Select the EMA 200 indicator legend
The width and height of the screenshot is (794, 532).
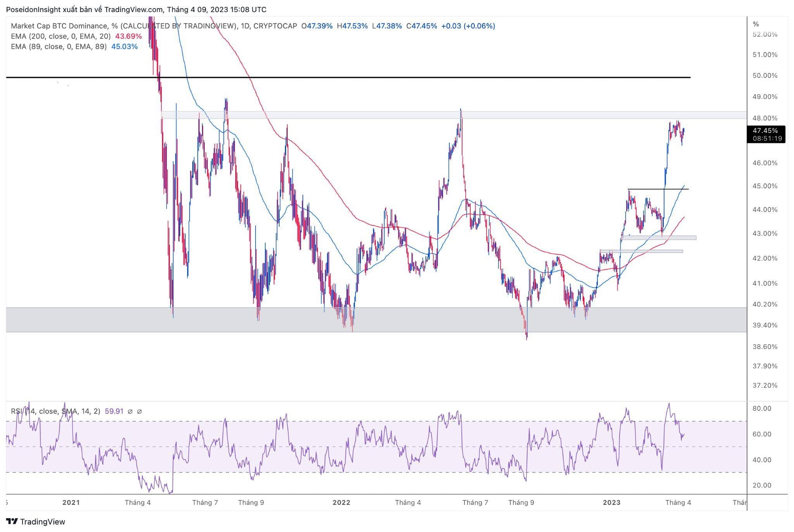(x=61, y=36)
